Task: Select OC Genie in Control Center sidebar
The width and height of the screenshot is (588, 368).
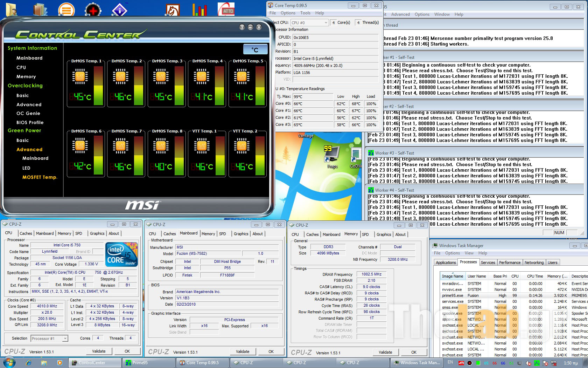Action: click(x=28, y=113)
